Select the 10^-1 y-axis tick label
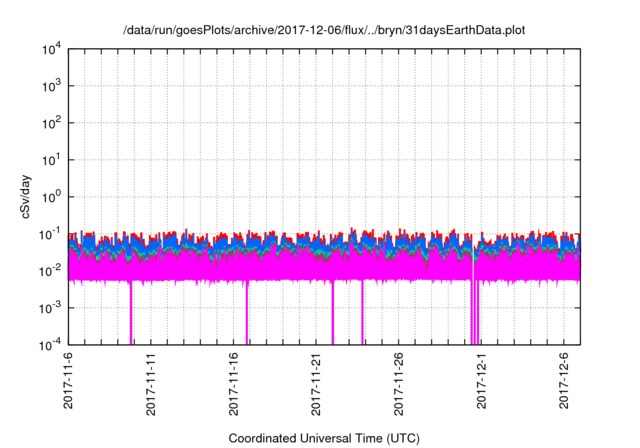The image size is (640, 448). (x=50, y=235)
